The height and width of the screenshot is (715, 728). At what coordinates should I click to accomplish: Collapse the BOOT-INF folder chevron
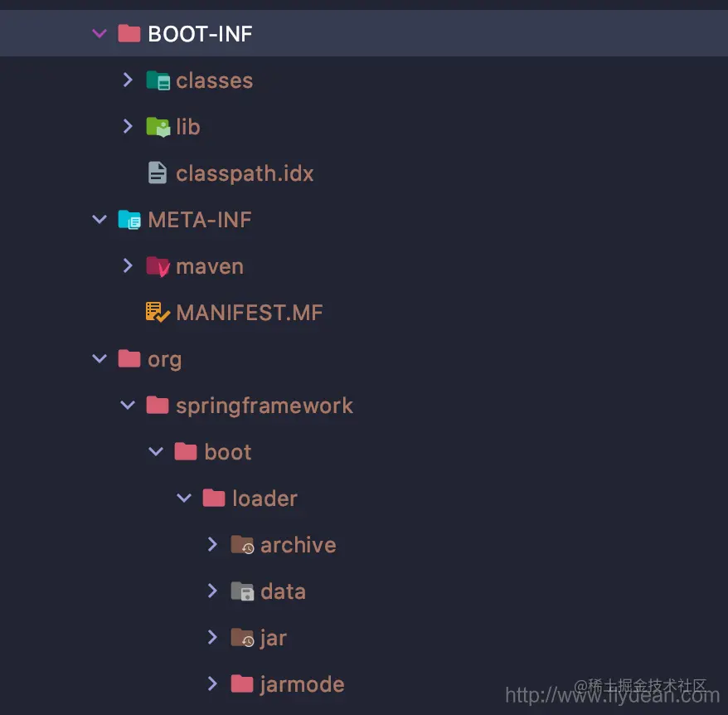point(99,33)
